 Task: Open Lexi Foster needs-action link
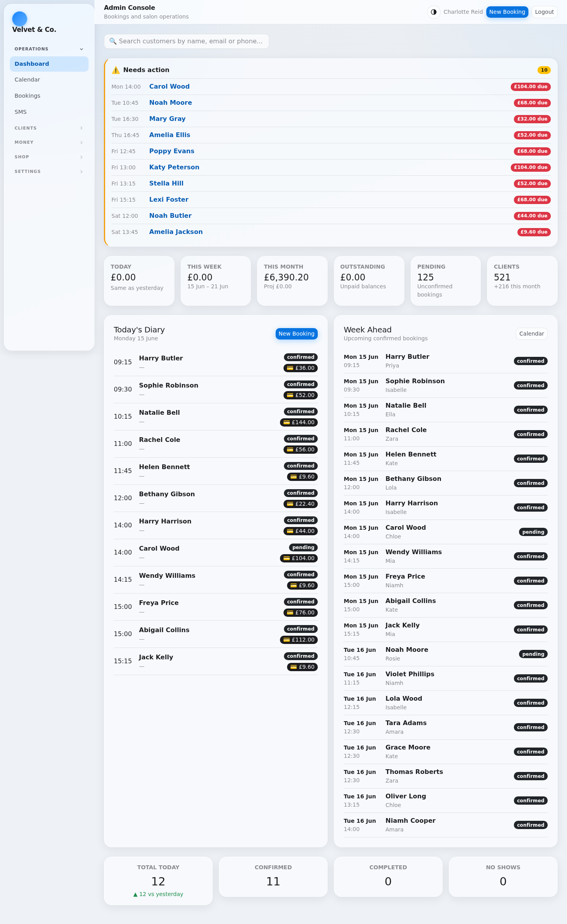coord(169,199)
